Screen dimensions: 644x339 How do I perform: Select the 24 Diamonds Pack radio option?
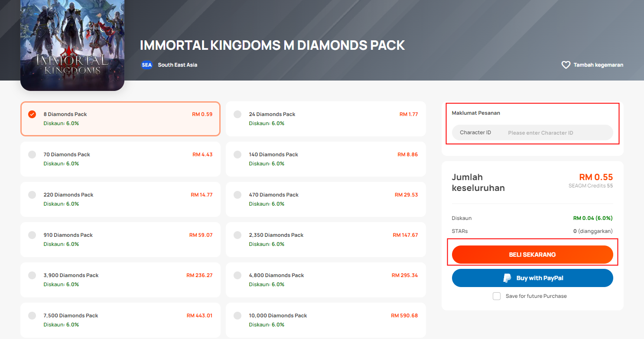pos(237,114)
